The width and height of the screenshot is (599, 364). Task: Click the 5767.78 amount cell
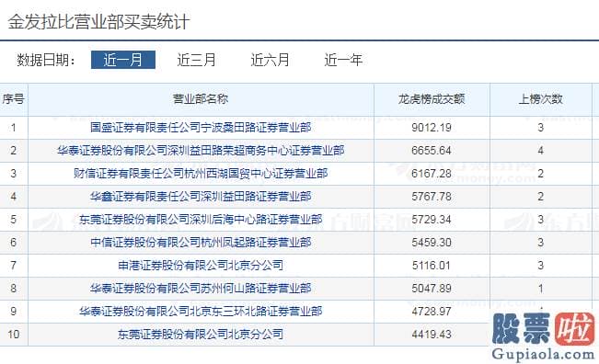point(432,197)
